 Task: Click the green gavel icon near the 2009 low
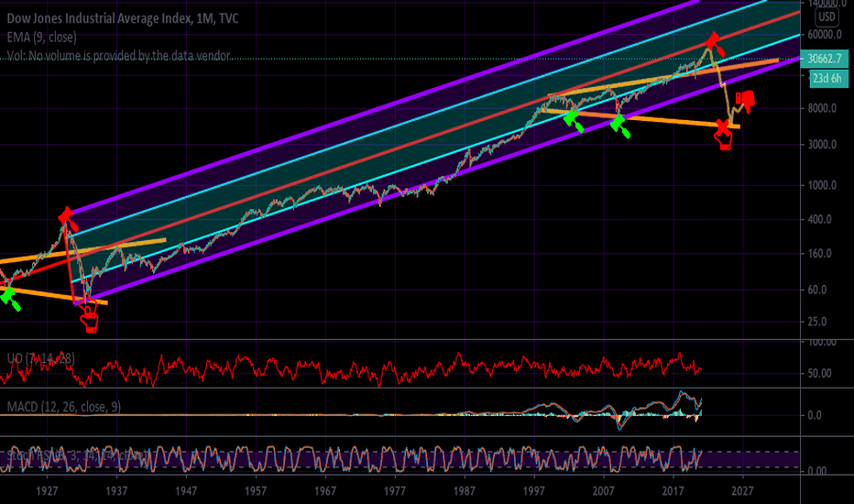(619, 126)
